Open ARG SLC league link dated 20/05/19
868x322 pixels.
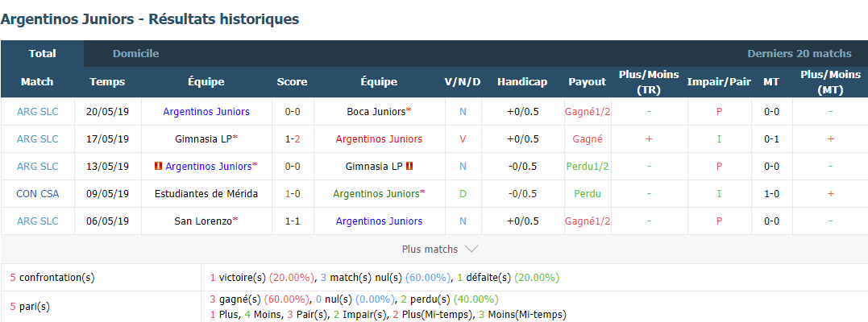pyautogui.click(x=38, y=111)
